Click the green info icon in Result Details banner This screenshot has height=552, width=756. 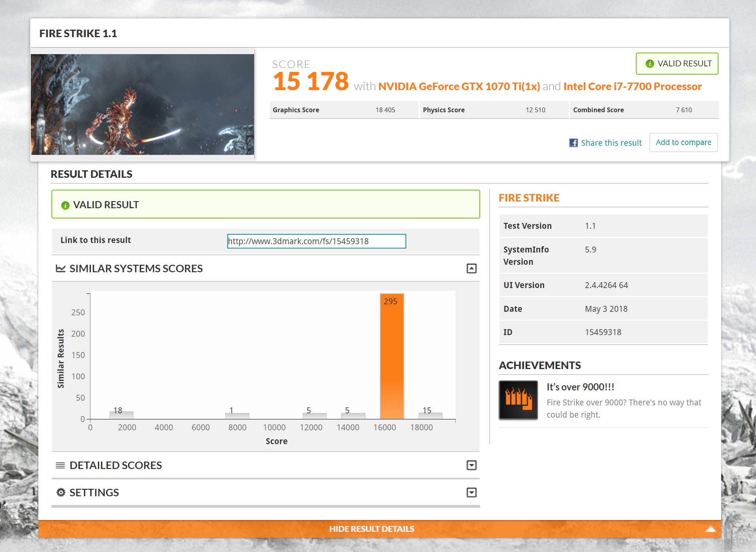coord(65,205)
